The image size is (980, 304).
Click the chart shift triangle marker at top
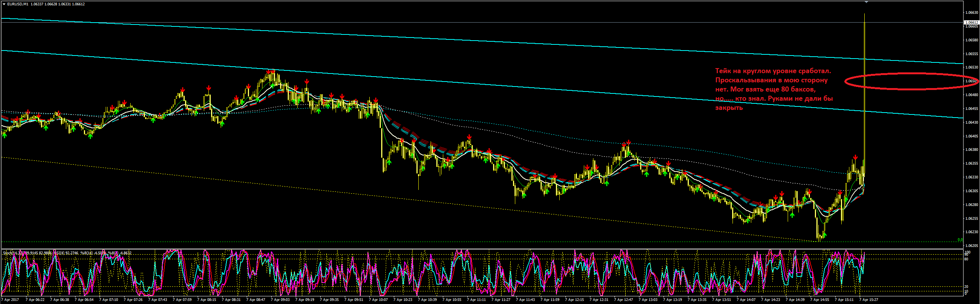coord(866,2)
